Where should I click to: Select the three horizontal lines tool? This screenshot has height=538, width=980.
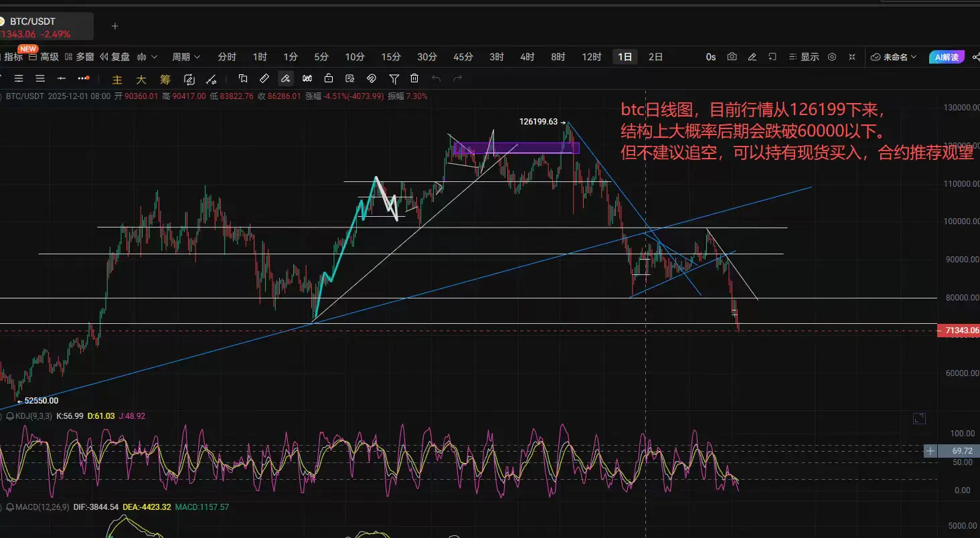tap(40, 78)
